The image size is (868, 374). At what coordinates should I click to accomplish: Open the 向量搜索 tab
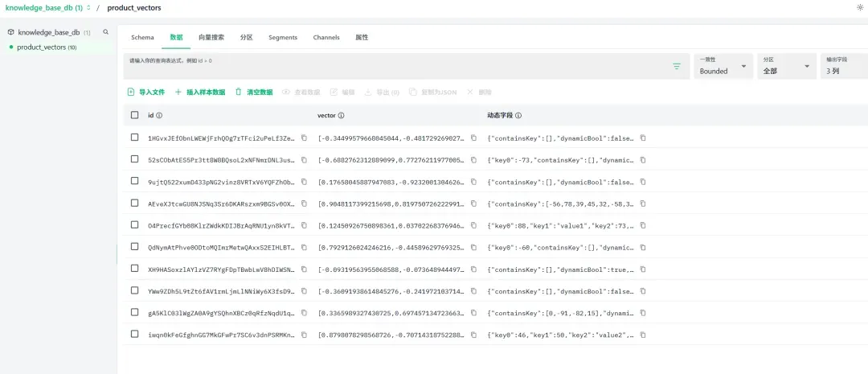pos(211,38)
